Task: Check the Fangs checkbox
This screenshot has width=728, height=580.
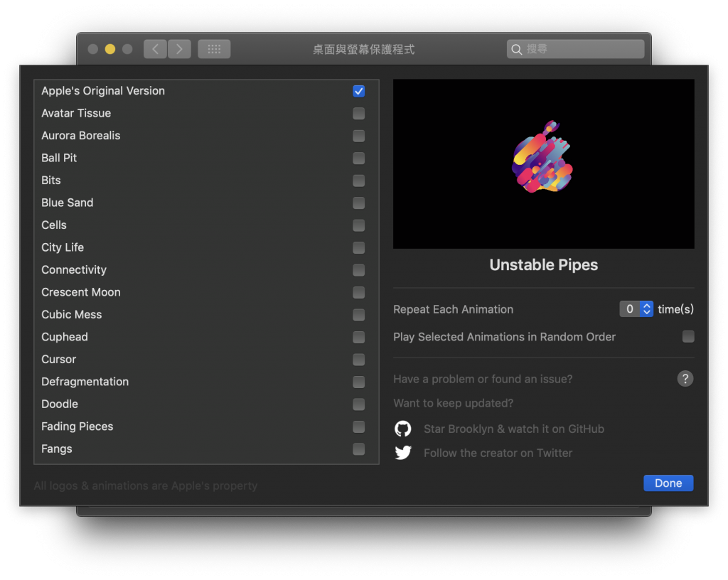Action: [x=358, y=449]
